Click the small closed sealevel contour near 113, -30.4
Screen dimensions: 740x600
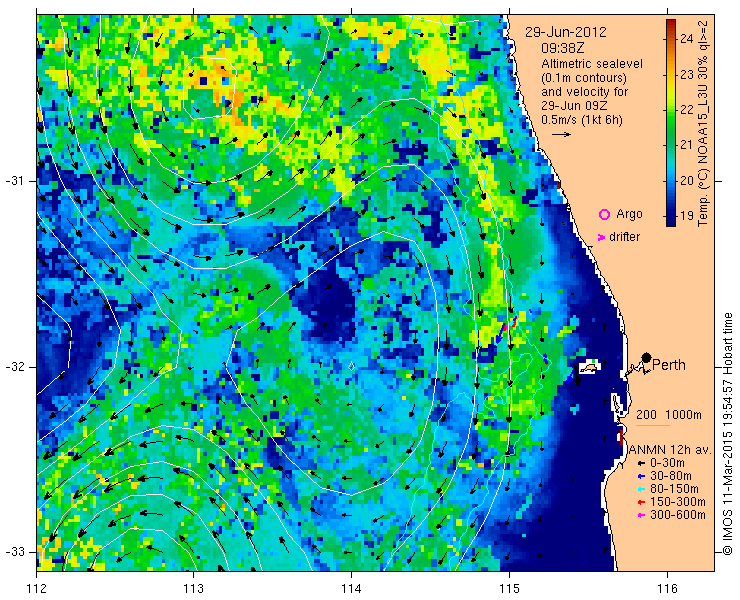[210, 88]
